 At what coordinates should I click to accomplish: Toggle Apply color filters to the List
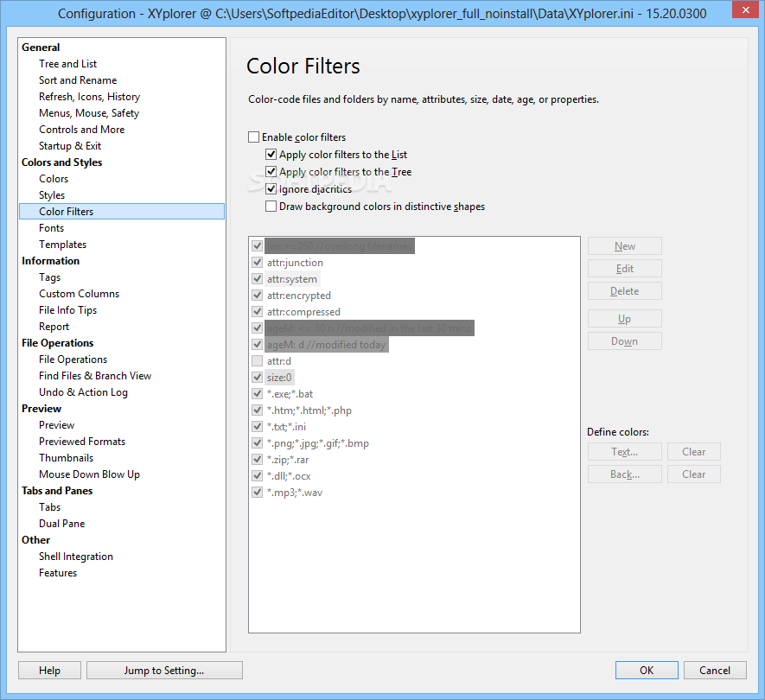point(271,155)
